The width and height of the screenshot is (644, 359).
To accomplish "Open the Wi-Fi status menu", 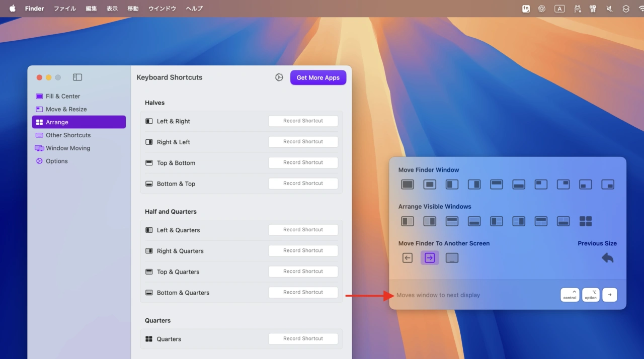I will (640, 9).
